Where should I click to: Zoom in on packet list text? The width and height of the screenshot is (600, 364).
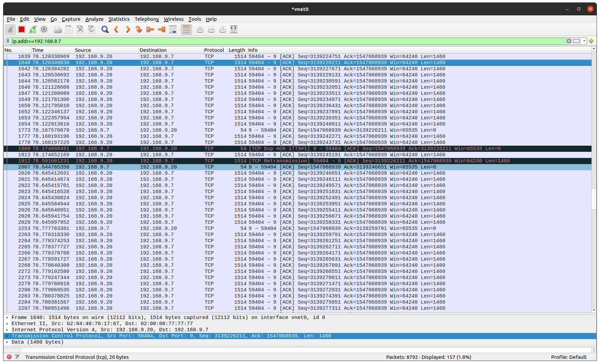click(x=200, y=30)
